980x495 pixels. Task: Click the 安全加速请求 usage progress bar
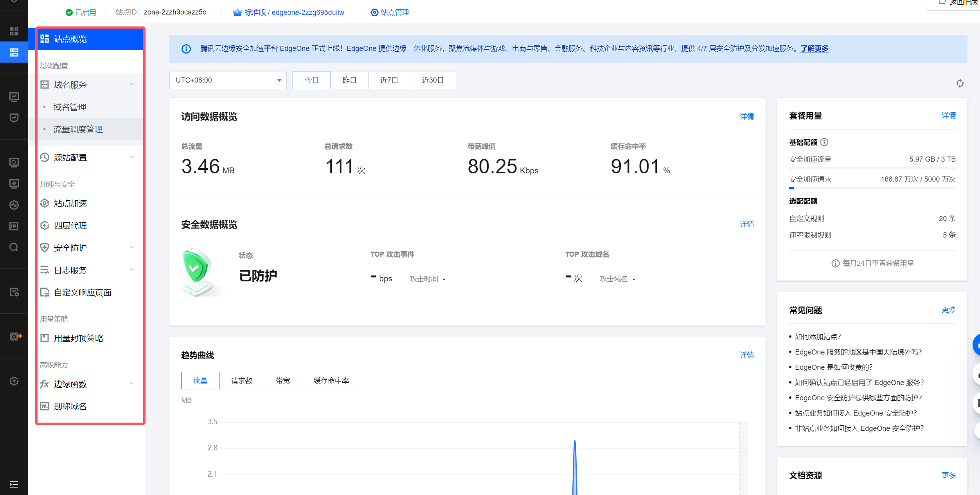872,188
